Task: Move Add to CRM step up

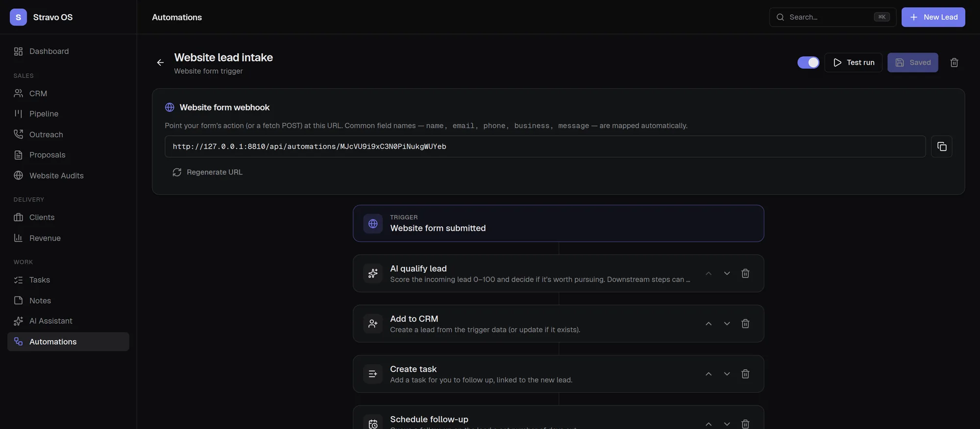Action: [x=709, y=324]
